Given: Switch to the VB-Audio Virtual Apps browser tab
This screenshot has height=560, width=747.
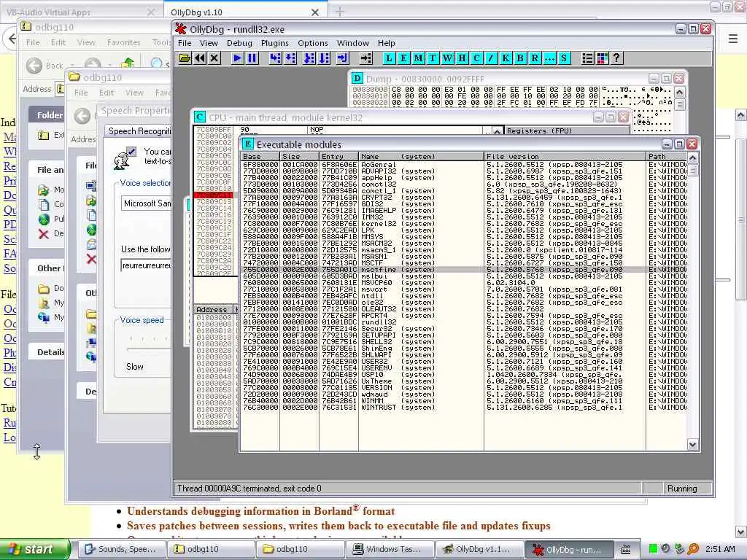Looking at the screenshot, I should (81, 12).
